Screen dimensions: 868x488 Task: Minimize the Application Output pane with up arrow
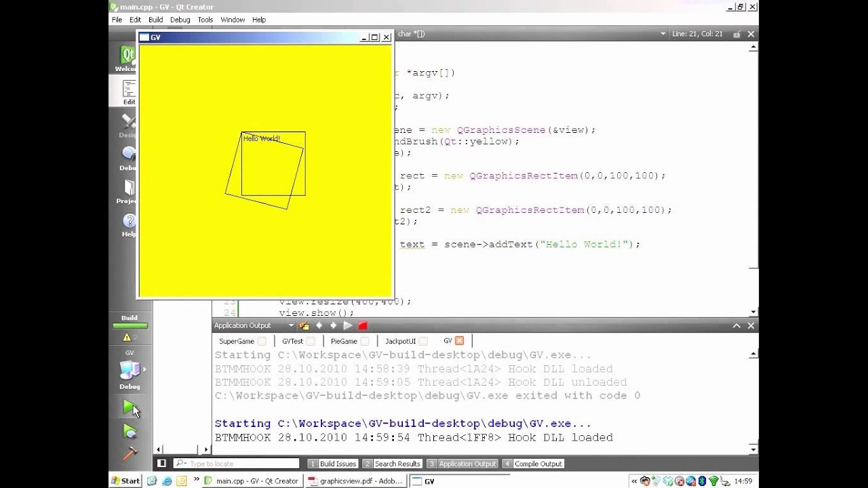click(736, 326)
